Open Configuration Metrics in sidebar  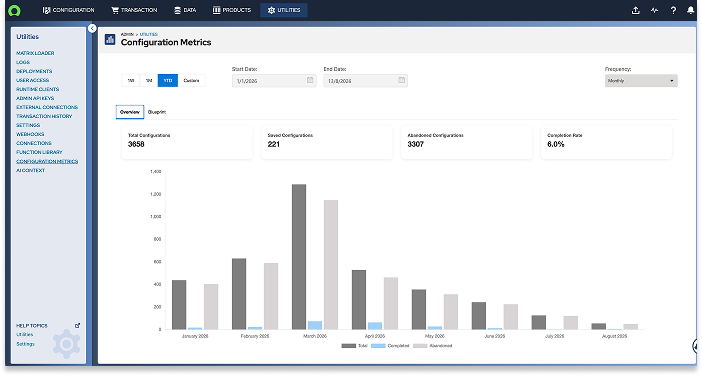(x=47, y=161)
